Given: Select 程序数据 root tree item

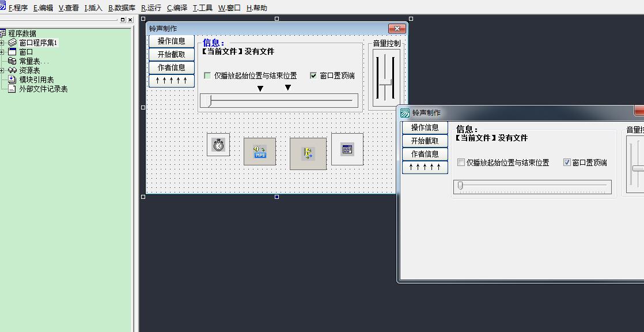Looking at the screenshot, I should pyautogui.click(x=22, y=33).
